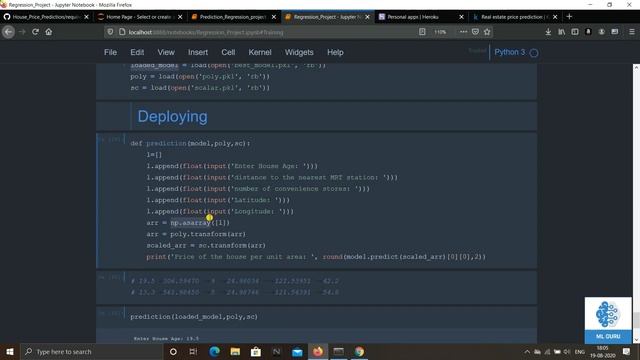The image size is (640, 360).
Task: Click the forward navigation arrow
Action: [x=22, y=32]
